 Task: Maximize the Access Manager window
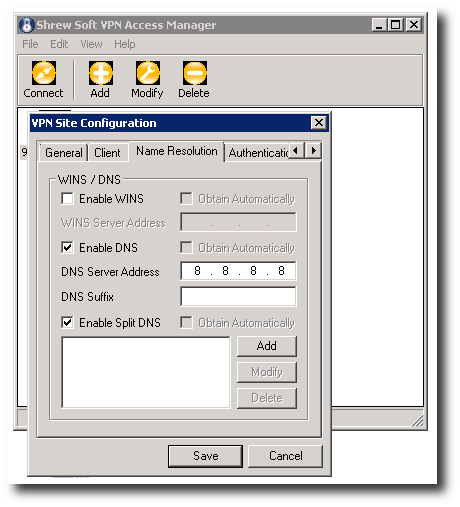tap(396, 25)
